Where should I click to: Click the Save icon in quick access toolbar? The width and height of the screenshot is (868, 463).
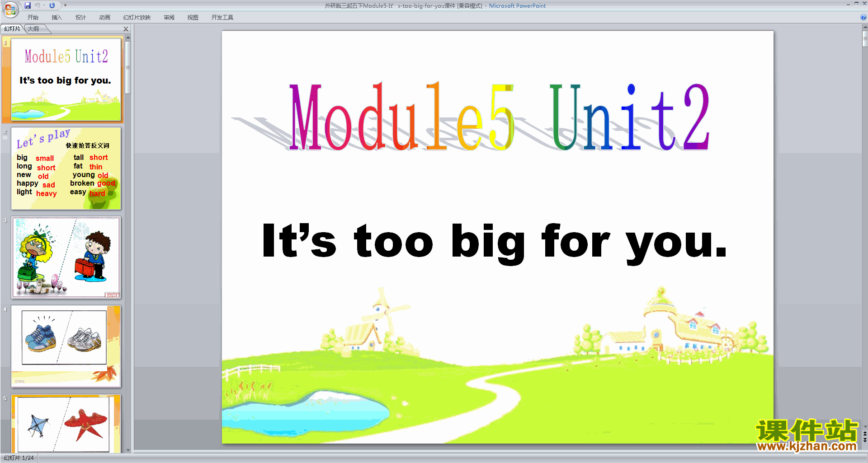tap(28, 5)
